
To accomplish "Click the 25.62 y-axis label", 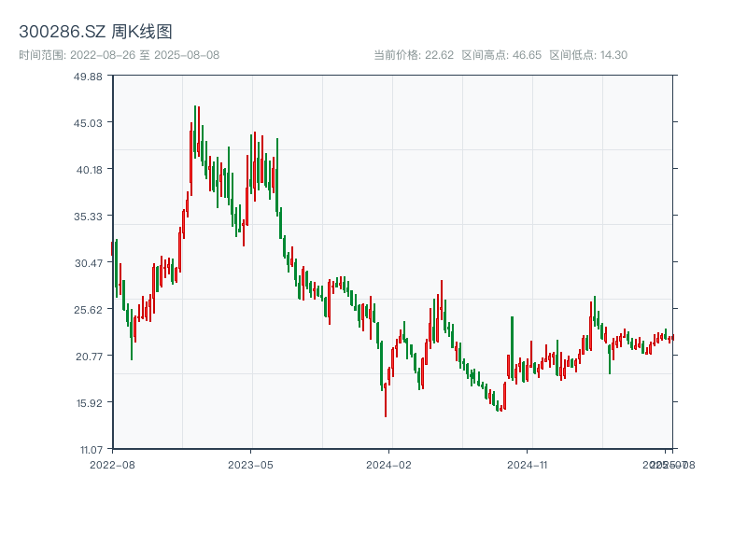I will 88,310.
